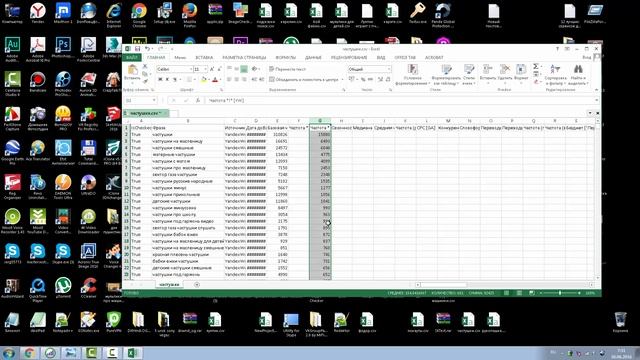This screenshot has width=640, height=360.
Task: Align text to top of cell
Action: tap(229, 69)
